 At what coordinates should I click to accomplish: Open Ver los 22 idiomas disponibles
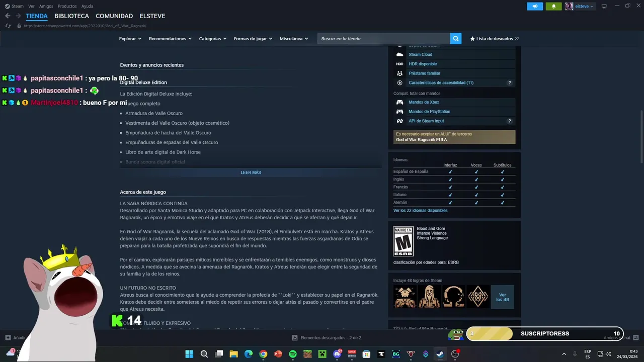tap(420, 211)
